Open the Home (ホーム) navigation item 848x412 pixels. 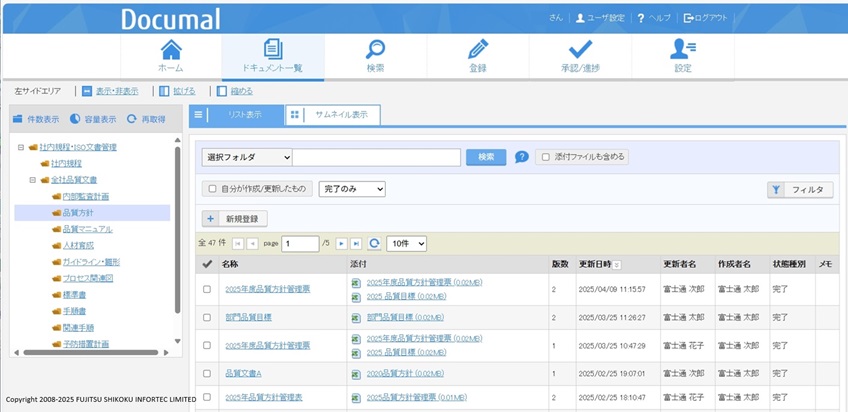171,57
